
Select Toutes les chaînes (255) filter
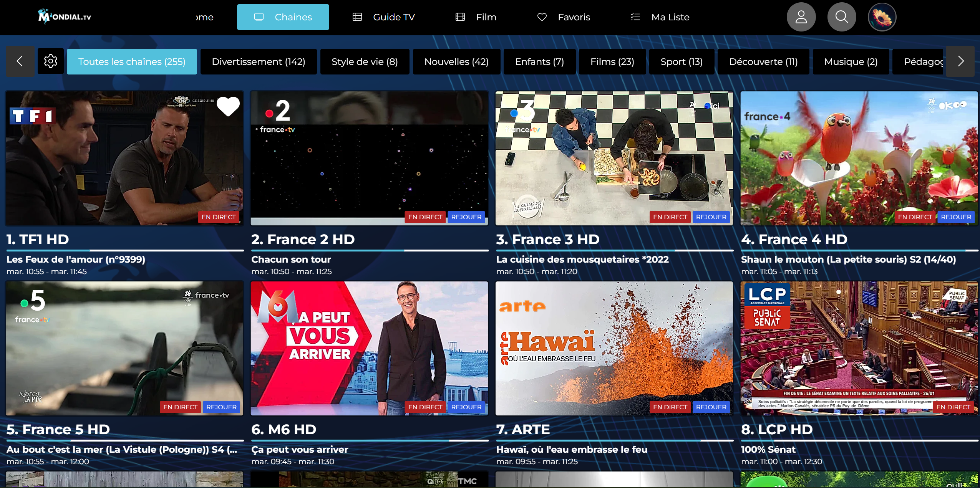pyautogui.click(x=132, y=61)
